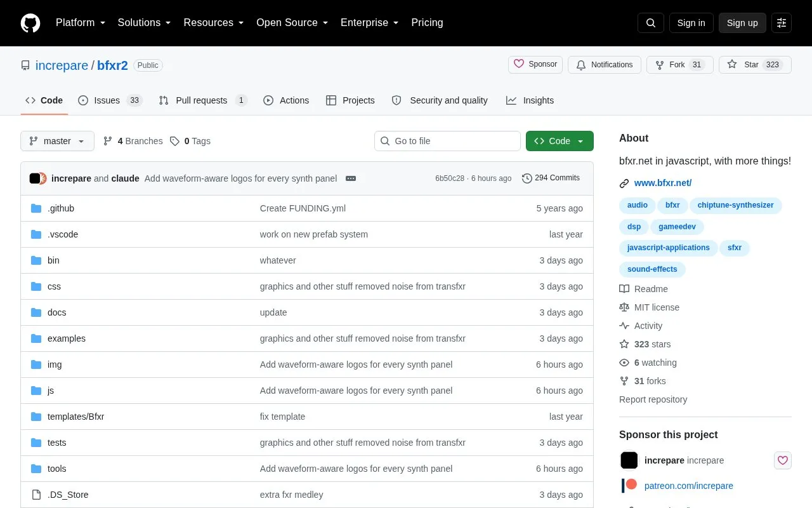Click the expand commit message ellipsis icon
Image resolution: width=812 pixels, height=508 pixels.
click(351, 178)
